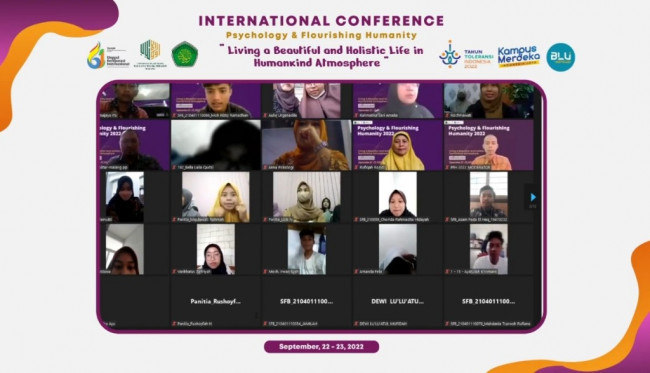The width and height of the screenshot is (650, 373).
Task: Click the gold geometric building logo
Action: 150,52
